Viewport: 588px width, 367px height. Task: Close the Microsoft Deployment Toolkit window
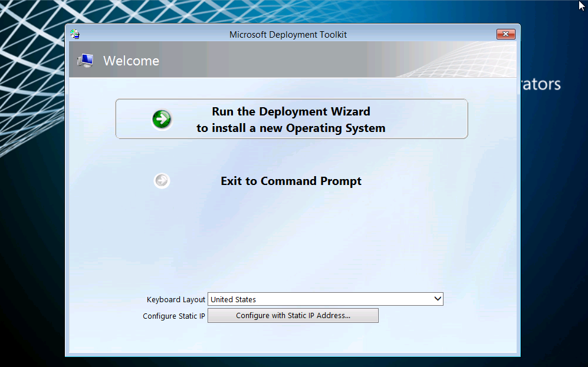pos(505,34)
